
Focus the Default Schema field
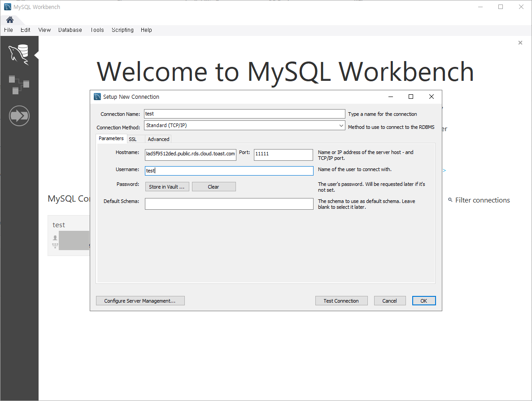coord(229,204)
